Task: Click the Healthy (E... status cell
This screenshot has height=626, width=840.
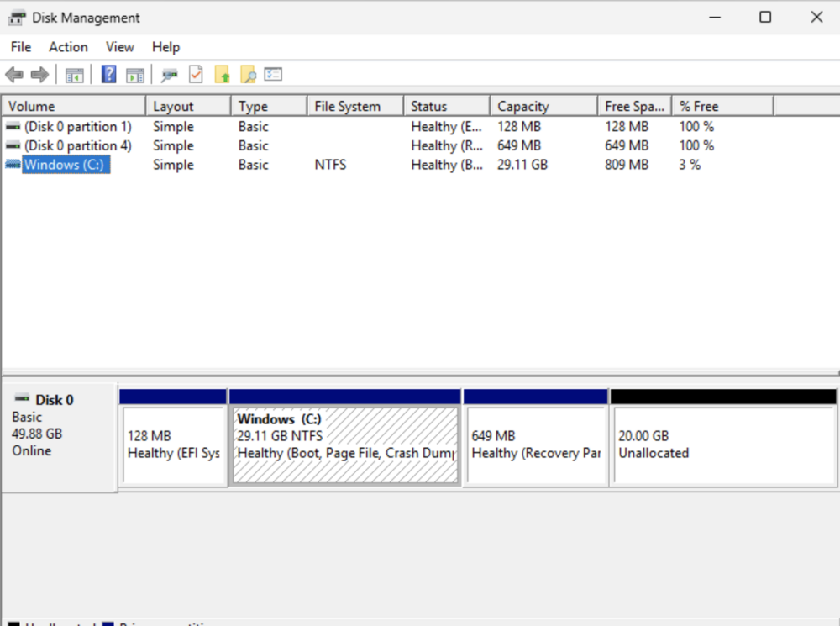Action: [446, 127]
